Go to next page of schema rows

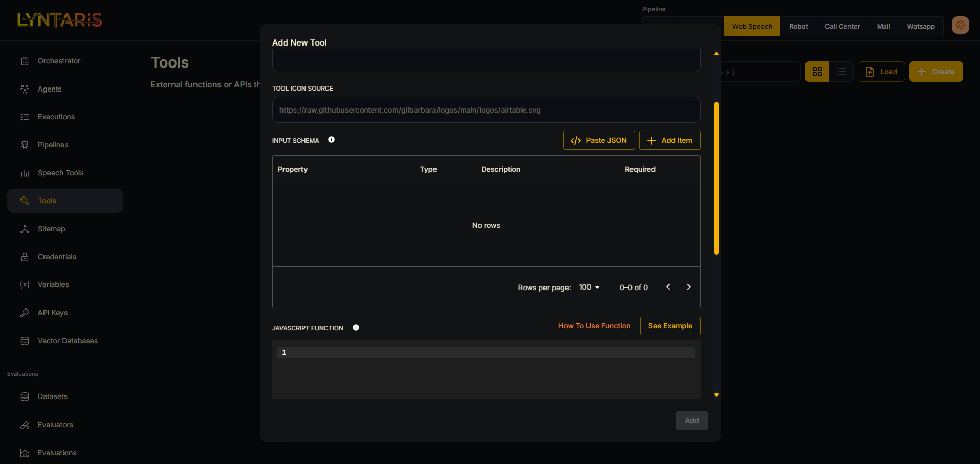click(x=688, y=287)
